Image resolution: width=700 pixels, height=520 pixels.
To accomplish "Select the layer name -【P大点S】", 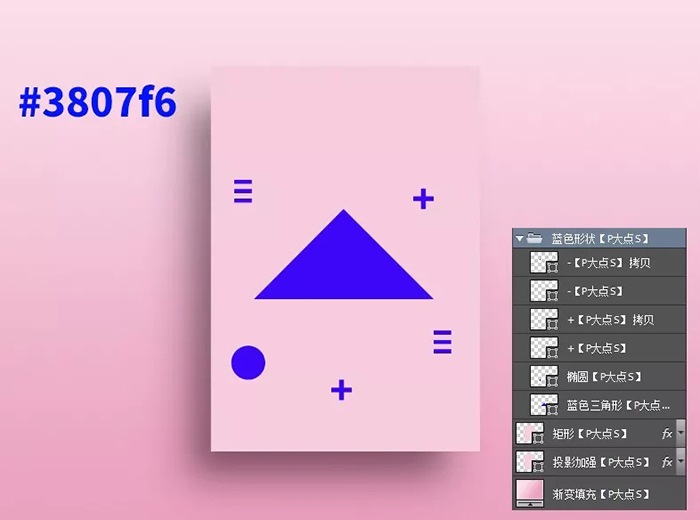I will coord(595,291).
